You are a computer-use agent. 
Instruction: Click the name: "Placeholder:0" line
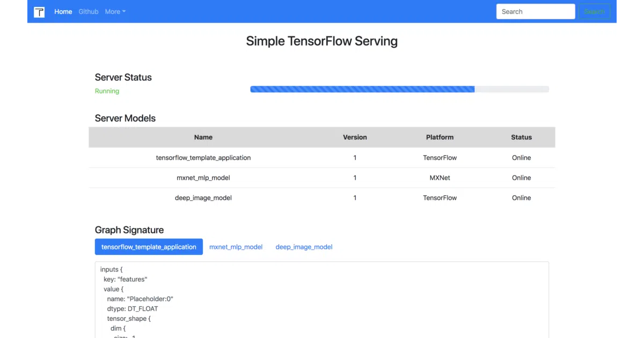click(140, 299)
